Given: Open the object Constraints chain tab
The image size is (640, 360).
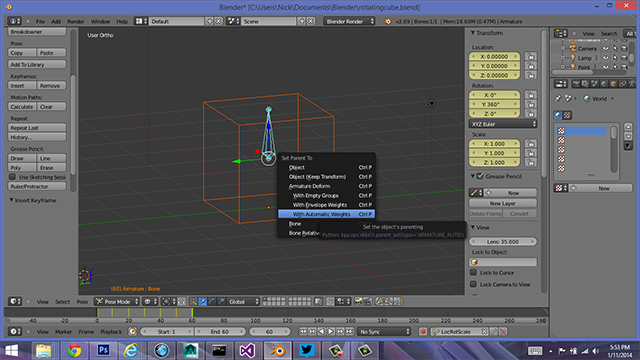Looking at the screenshot, I should click(x=623, y=84).
